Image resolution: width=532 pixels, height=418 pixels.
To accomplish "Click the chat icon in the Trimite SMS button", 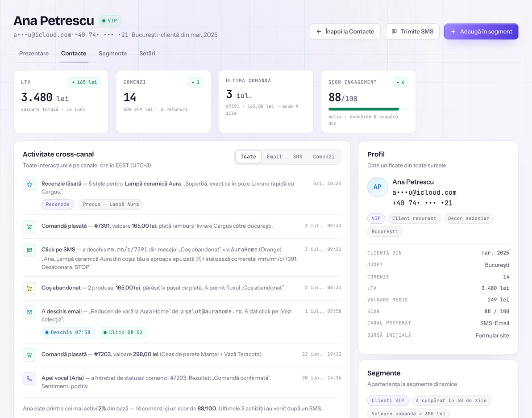I will click(394, 32).
